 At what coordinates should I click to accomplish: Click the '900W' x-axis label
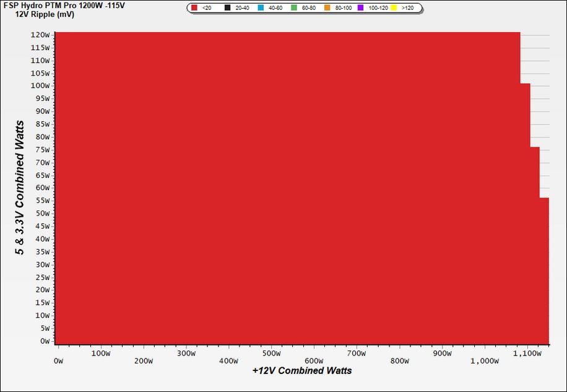point(442,354)
